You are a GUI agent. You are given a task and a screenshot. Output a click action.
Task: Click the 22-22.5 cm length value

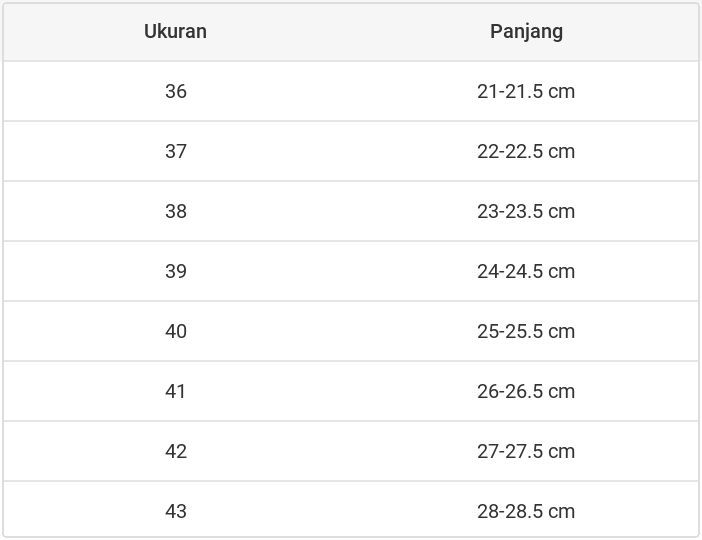pyautogui.click(x=526, y=151)
